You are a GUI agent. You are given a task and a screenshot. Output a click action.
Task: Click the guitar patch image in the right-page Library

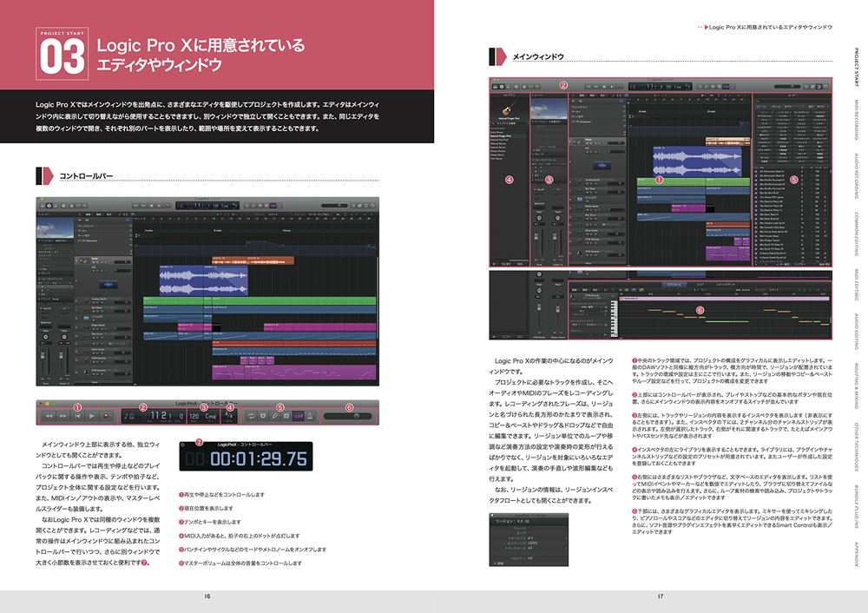pos(510,109)
